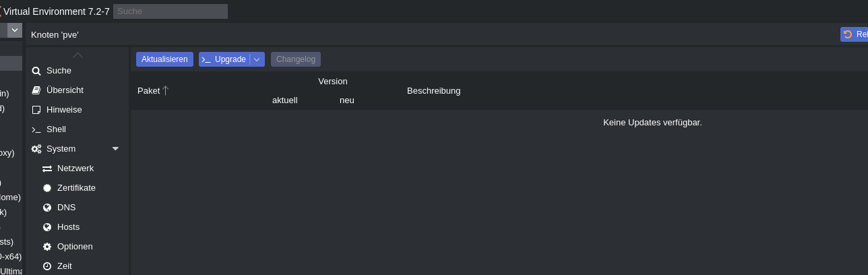Select the Hinweise note icon

coord(36,110)
